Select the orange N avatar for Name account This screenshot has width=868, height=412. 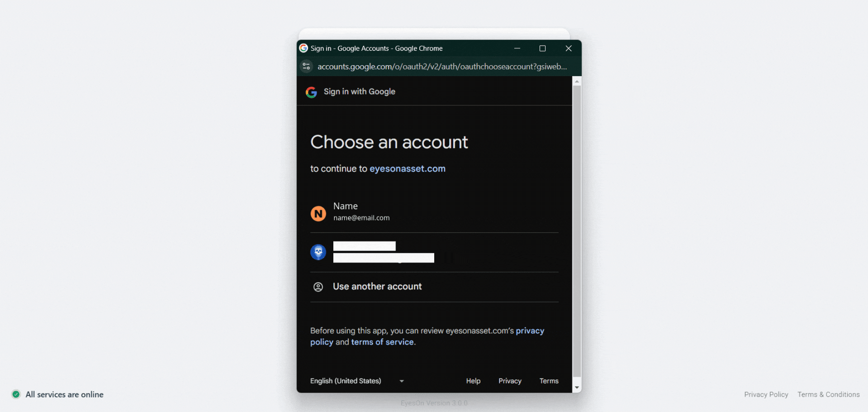pos(318,213)
